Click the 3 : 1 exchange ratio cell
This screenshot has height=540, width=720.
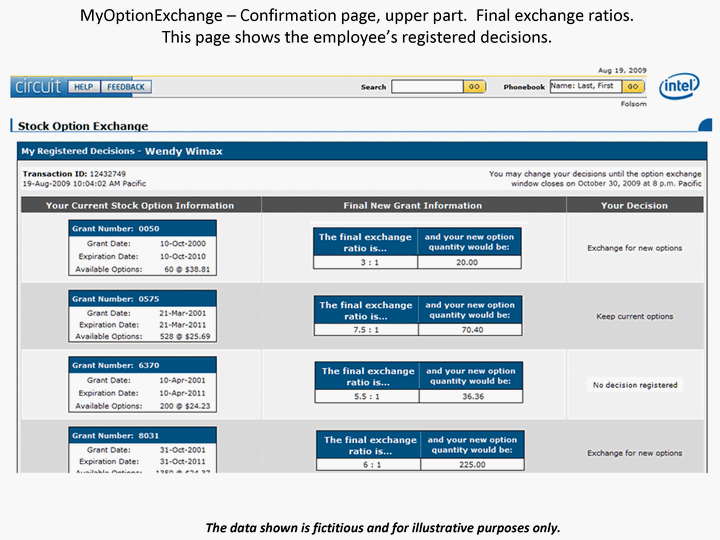(x=364, y=263)
